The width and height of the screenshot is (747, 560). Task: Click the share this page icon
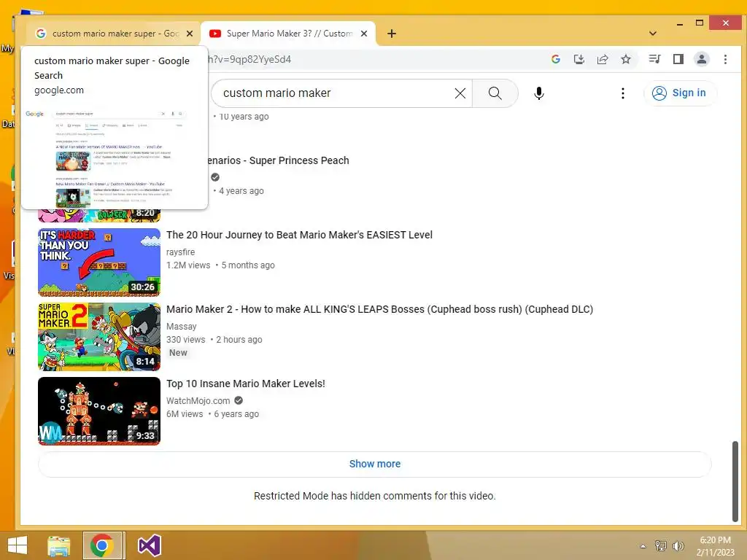click(x=602, y=59)
